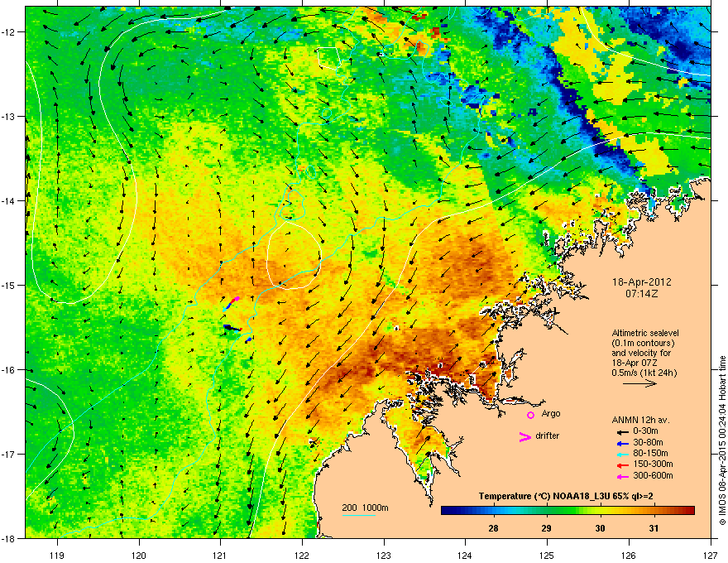
Task: Click the cyan 80-150m arrow legend
Action: pyautogui.click(x=623, y=454)
